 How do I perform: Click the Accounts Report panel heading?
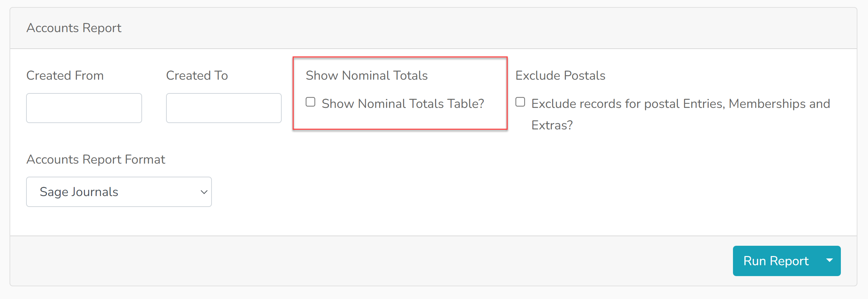pyautogui.click(x=74, y=28)
